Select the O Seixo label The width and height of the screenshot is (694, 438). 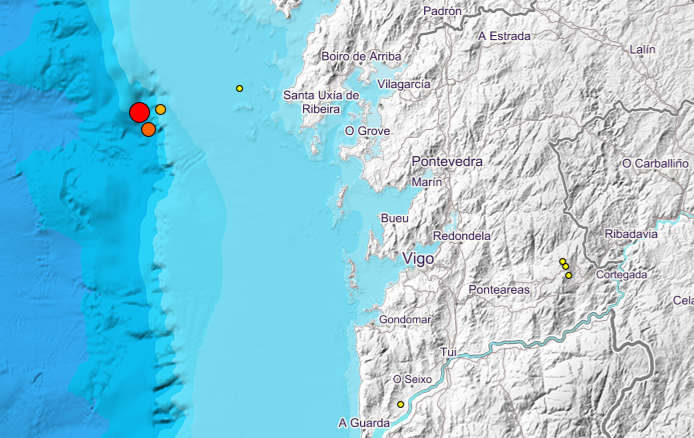pyautogui.click(x=413, y=380)
